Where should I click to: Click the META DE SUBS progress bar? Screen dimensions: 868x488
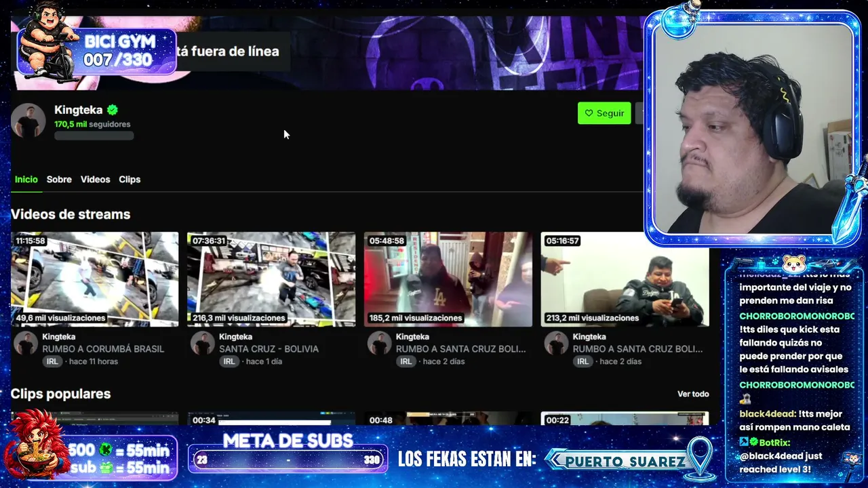pos(288,460)
